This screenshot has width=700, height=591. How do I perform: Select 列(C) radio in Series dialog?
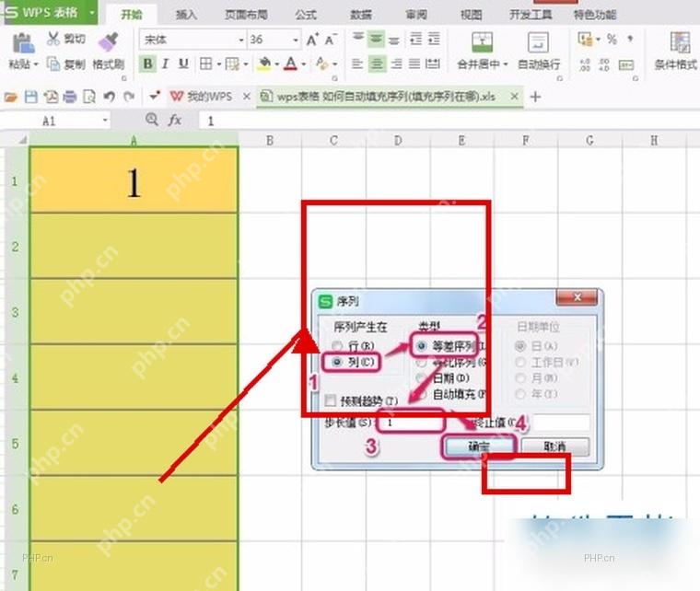pyautogui.click(x=337, y=362)
